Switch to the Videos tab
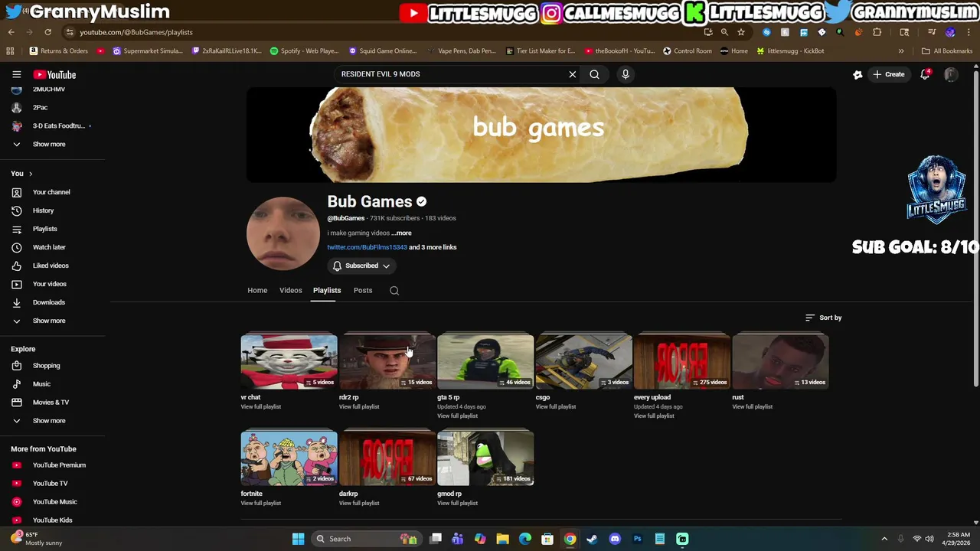The image size is (980, 551). pos(290,290)
